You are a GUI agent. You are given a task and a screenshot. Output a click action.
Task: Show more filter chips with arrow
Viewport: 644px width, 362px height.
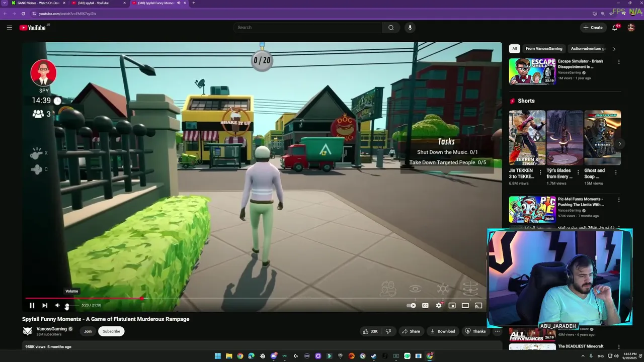tap(614, 49)
